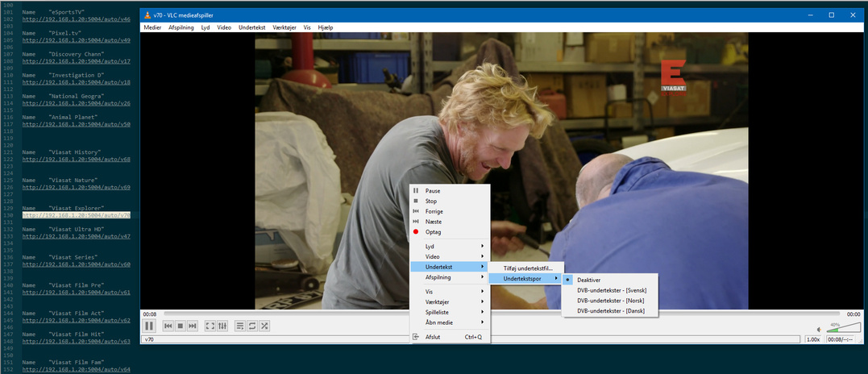The image size is (868, 374).
Task: Select DVB-undertekster [Dansk] subtitle track
Action: coord(610,311)
